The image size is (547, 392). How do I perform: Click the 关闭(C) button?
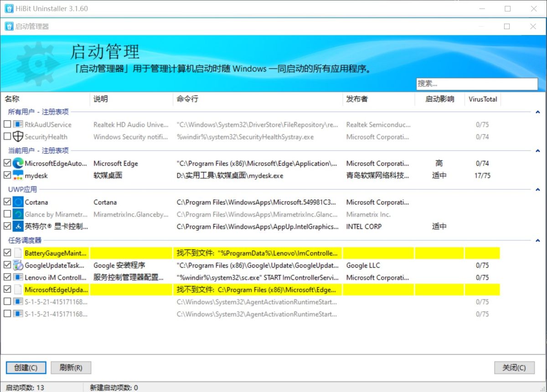click(514, 368)
